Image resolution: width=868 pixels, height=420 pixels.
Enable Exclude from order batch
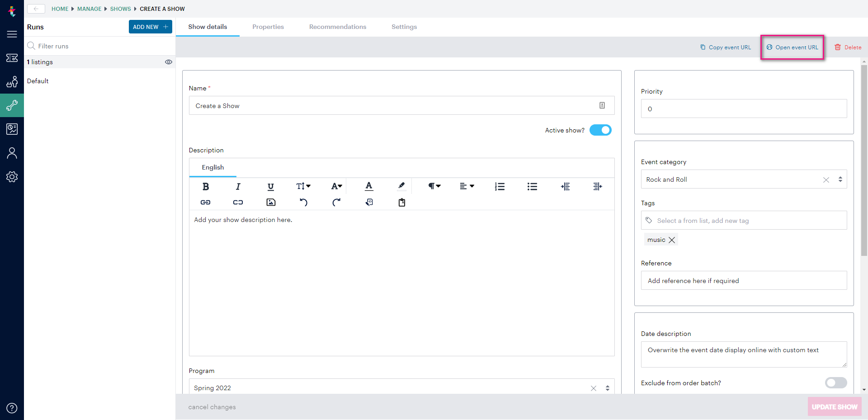pyautogui.click(x=835, y=383)
